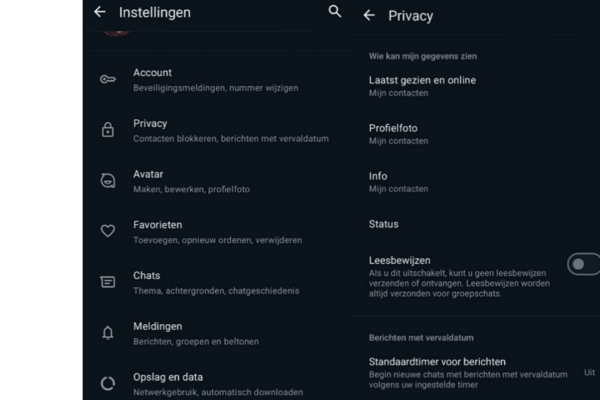Click the profile picture thumbnail at top
Screen dimensions: 600x400
coord(117,31)
